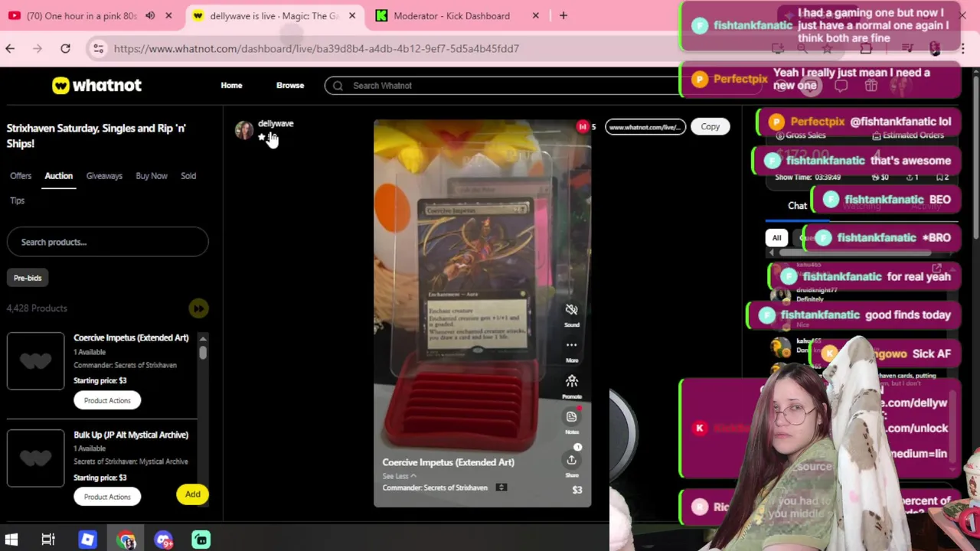This screenshot has width=980, height=551.
Task: Switch to the Buy Now tab
Action: pos(152,176)
